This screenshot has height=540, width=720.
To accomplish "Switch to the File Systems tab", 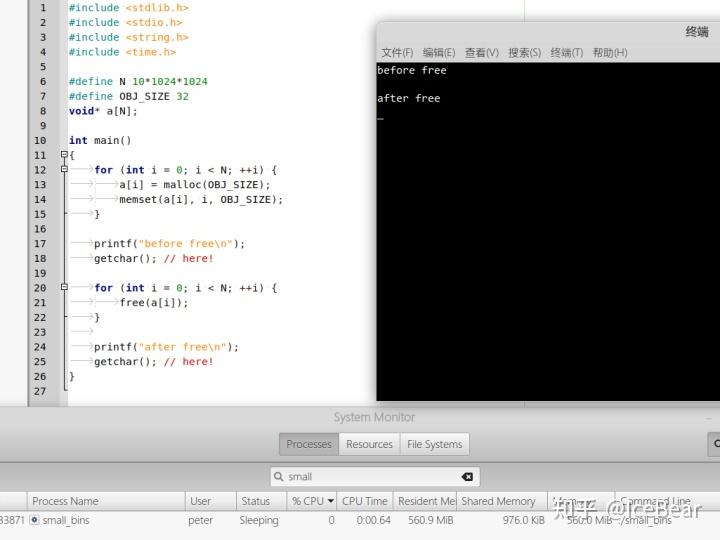I will coord(434,444).
